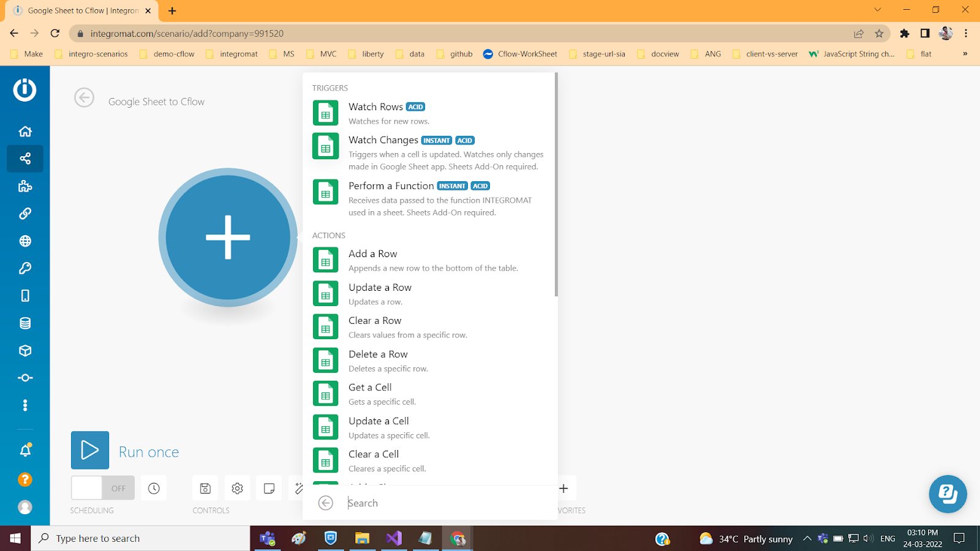Share this page from address bar
The image size is (980, 551).
pos(859,33)
